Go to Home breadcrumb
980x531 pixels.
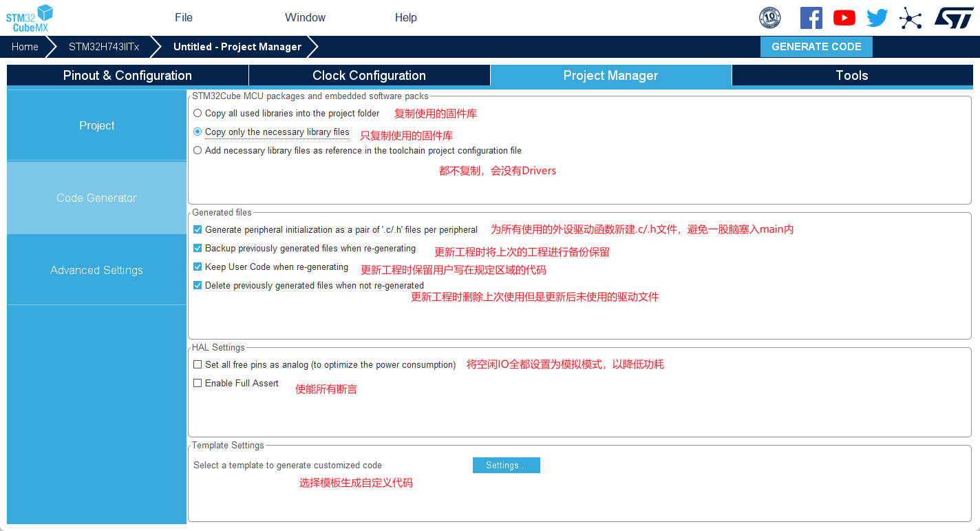25,47
